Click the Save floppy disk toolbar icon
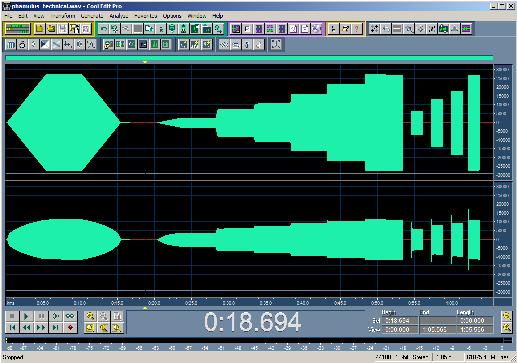The width and height of the screenshot is (517, 363). coord(63,29)
